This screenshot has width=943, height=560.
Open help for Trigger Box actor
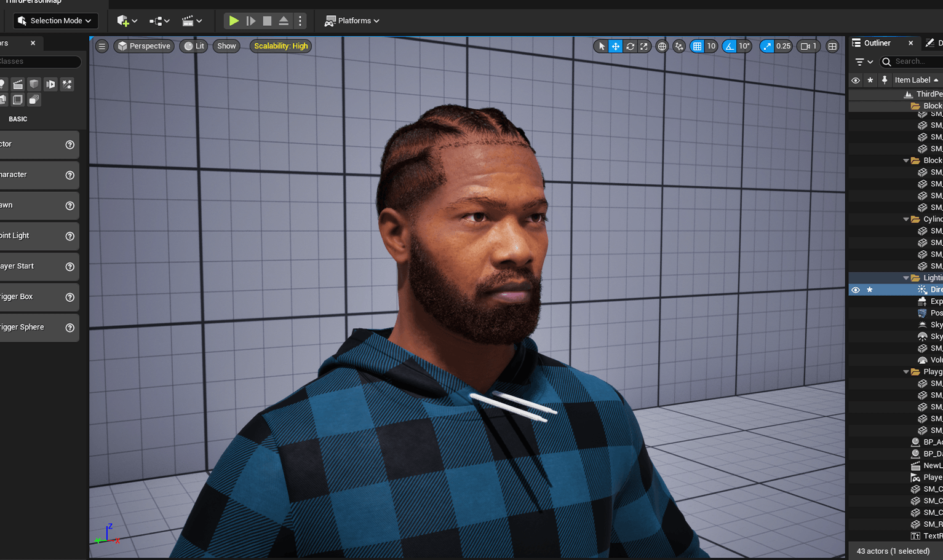pyautogui.click(x=70, y=297)
